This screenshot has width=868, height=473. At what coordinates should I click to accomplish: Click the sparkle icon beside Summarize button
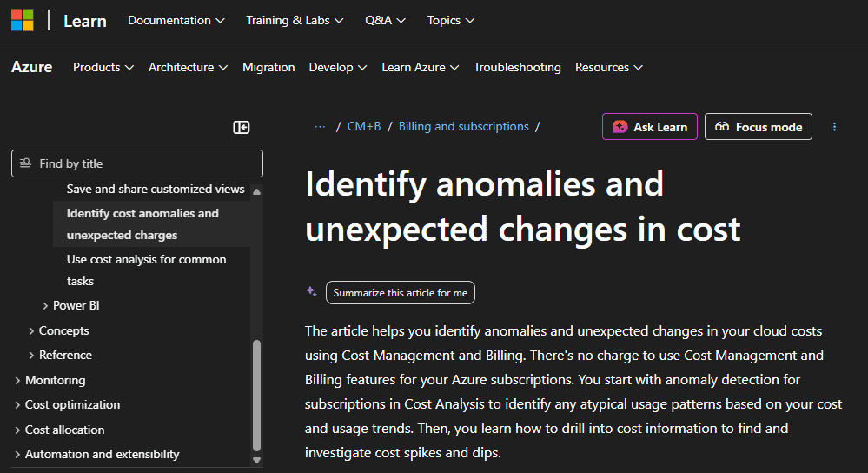(x=312, y=291)
